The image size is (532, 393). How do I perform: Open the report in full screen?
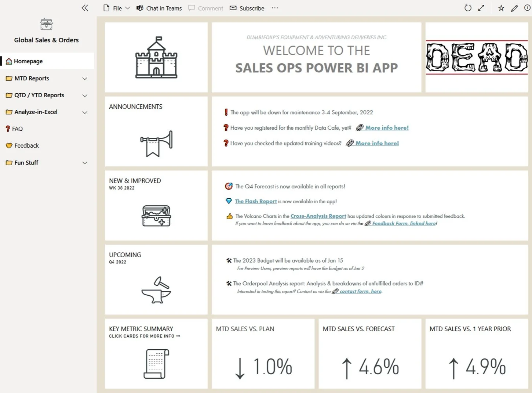(481, 8)
